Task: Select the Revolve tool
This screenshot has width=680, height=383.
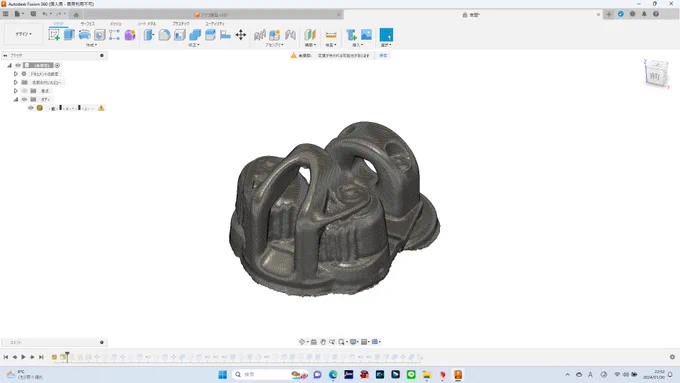Action: coord(85,35)
